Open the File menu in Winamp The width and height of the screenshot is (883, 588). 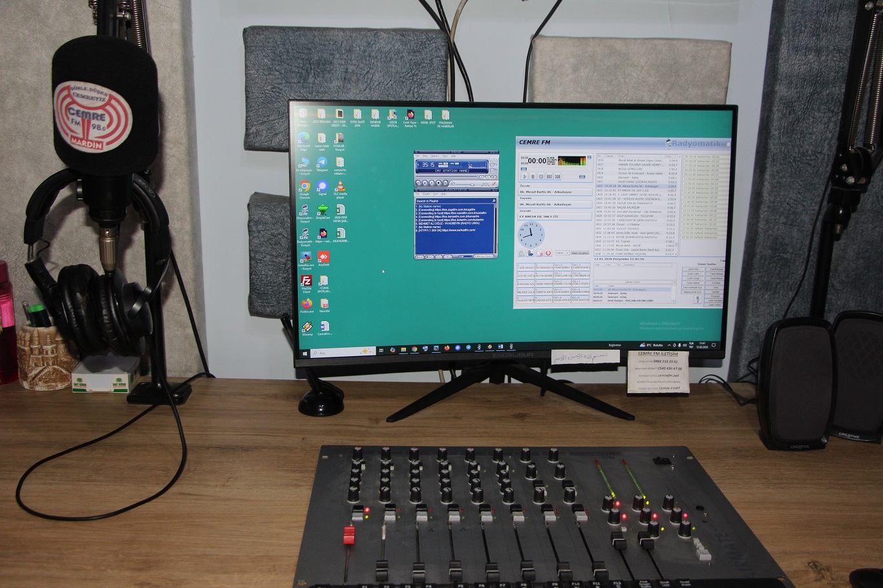point(418,156)
